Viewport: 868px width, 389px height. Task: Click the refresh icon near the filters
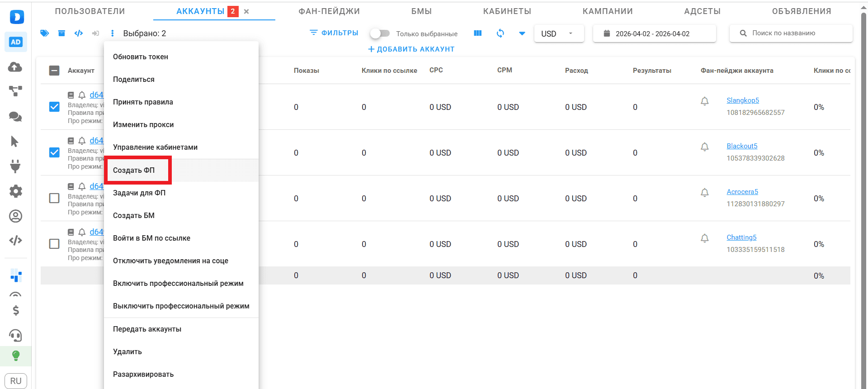(x=500, y=33)
